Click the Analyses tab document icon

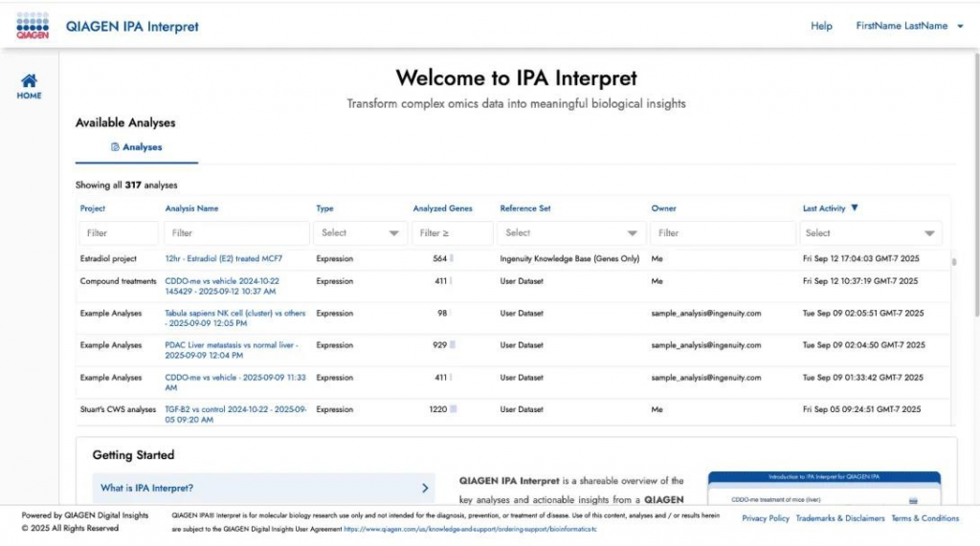[x=115, y=147]
